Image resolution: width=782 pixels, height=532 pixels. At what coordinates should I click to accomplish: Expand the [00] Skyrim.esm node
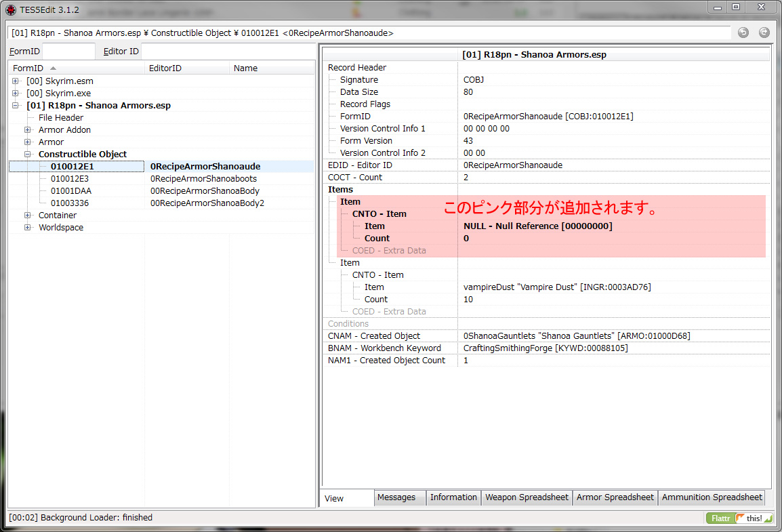click(x=16, y=81)
